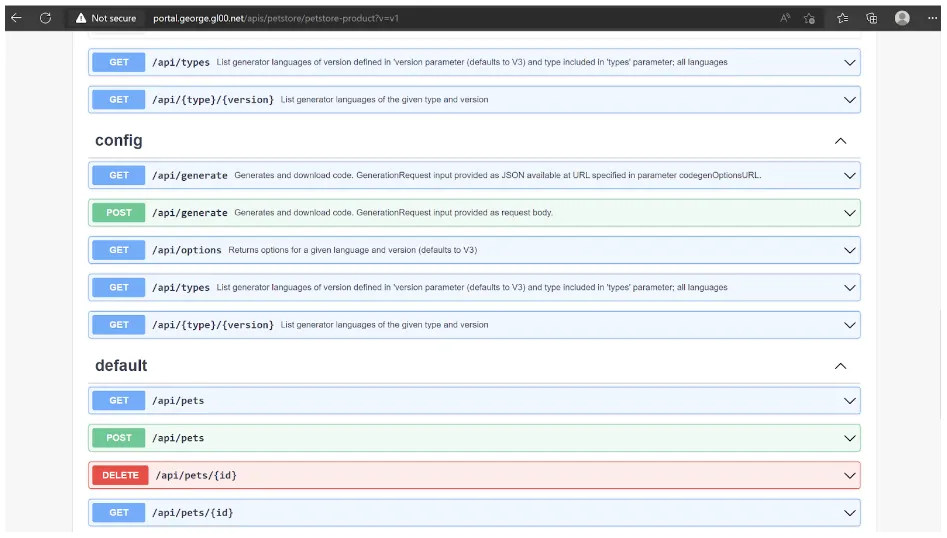Expand GET /api/options row chevron

click(x=849, y=251)
